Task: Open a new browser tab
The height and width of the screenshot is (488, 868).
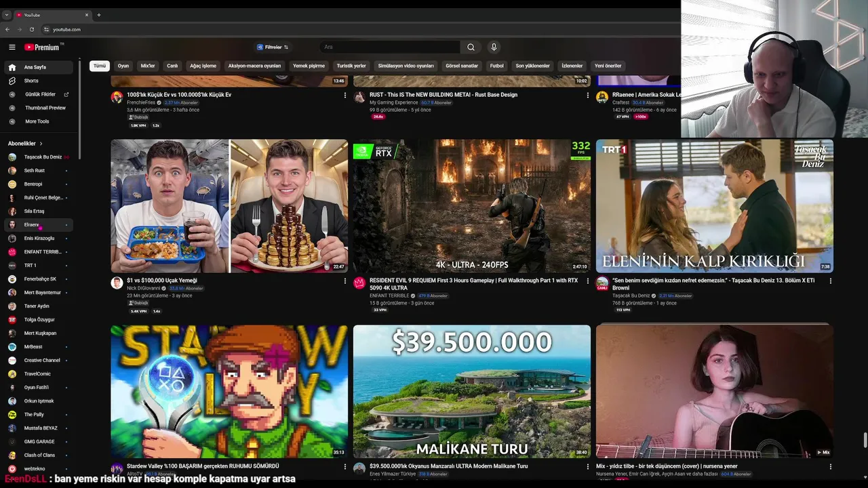Action: pyautogui.click(x=98, y=14)
